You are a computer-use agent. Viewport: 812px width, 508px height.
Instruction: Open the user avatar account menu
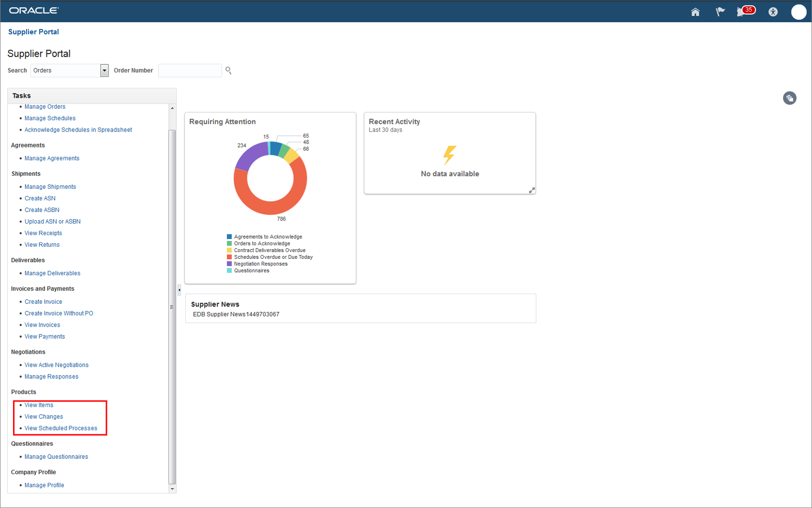(x=799, y=12)
